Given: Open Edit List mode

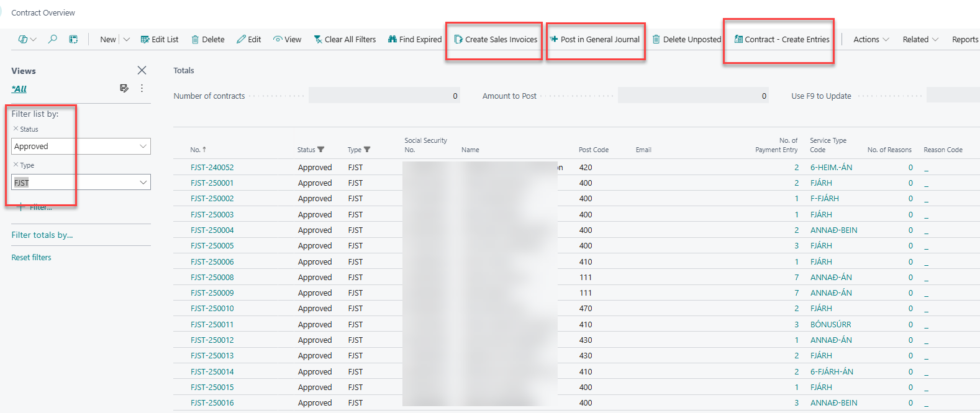Looking at the screenshot, I should click(159, 39).
